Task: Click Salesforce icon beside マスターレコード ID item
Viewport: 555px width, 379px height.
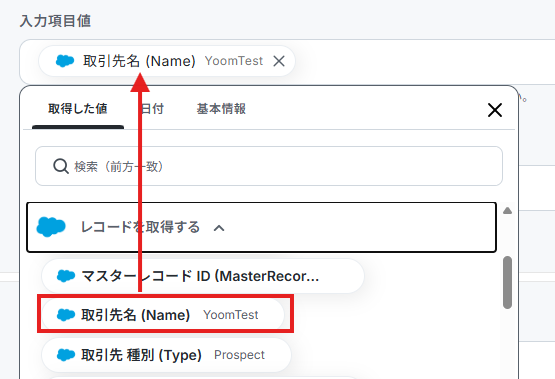Action: click(x=66, y=276)
